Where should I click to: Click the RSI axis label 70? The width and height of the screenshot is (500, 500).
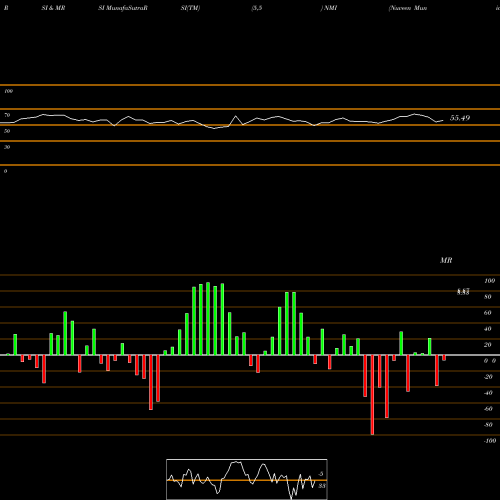(7, 115)
